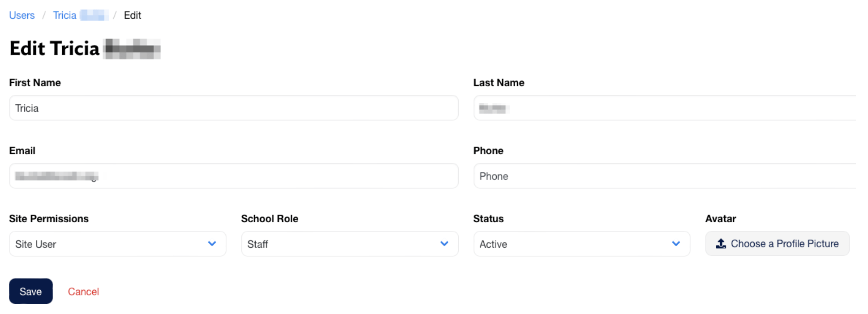The image size is (868, 314).
Task: Click the First Name label
Action: click(35, 83)
